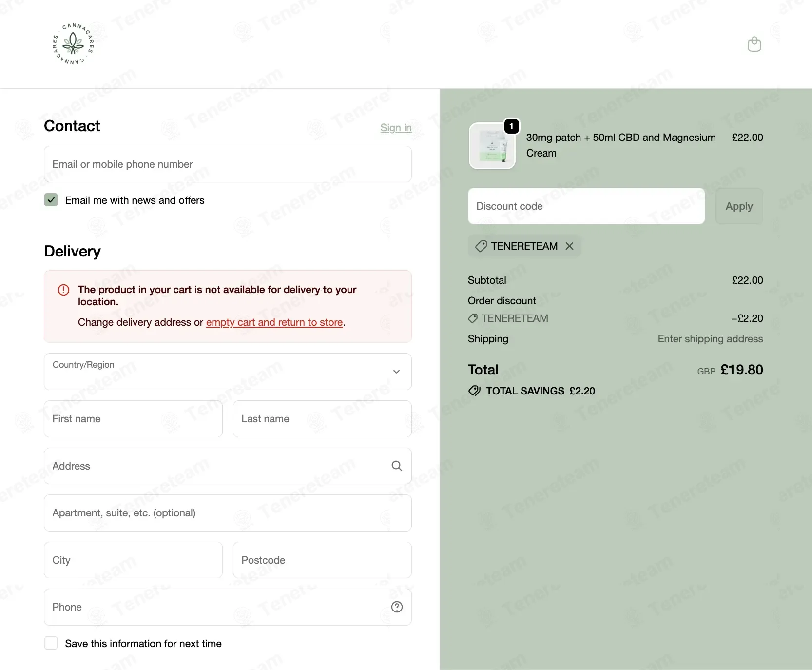Viewport: 812px width, 670px height.
Task: Click the Apply discount button
Action: [x=739, y=206]
